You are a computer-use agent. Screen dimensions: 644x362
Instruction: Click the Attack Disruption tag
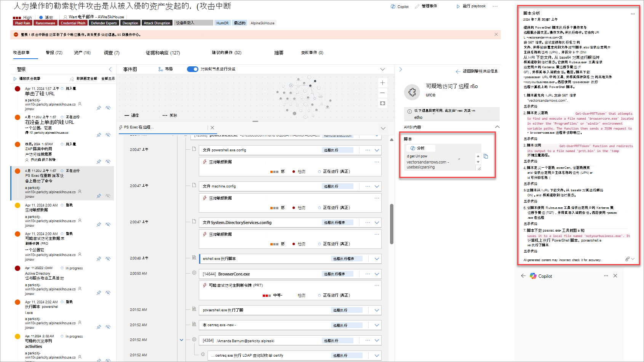[x=157, y=23]
